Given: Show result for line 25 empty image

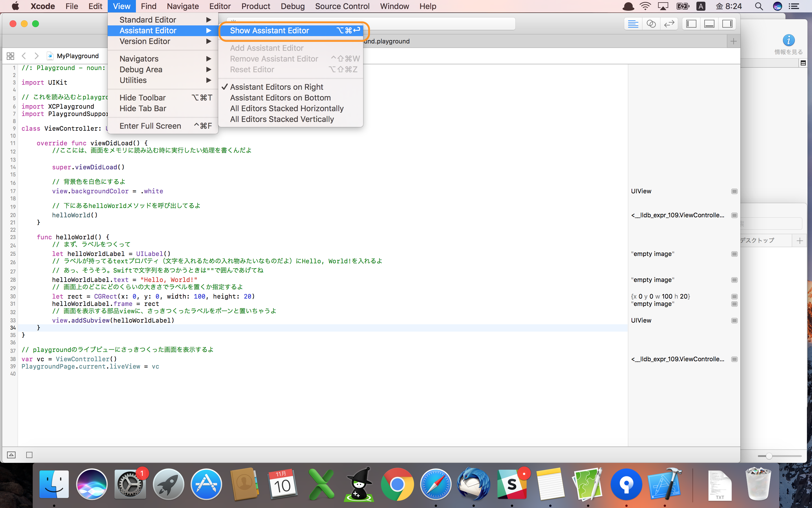Looking at the screenshot, I should tap(734, 254).
